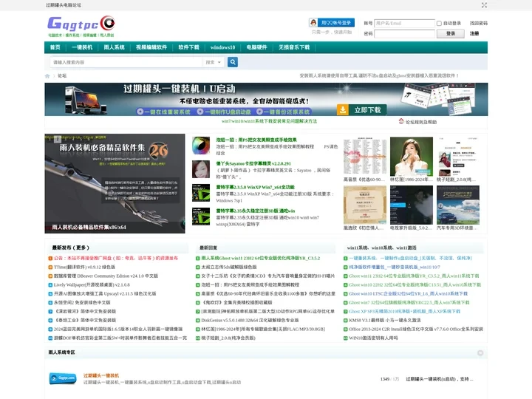Click the Gqgtpc site logo

pyautogui.click(x=81, y=26)
